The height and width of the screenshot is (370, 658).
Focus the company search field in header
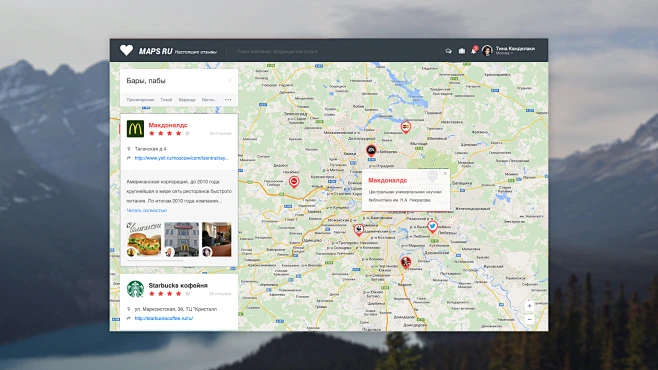(x=277, y=51)
